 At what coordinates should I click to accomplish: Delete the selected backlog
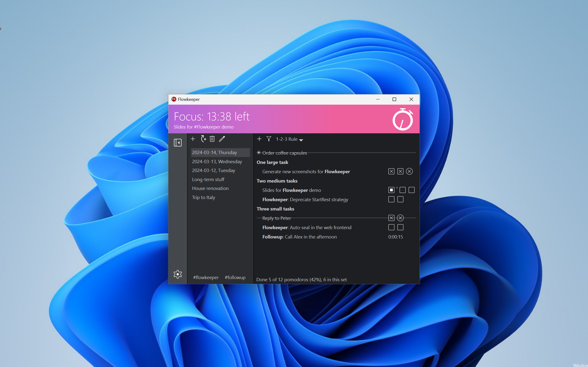point(212,139)
